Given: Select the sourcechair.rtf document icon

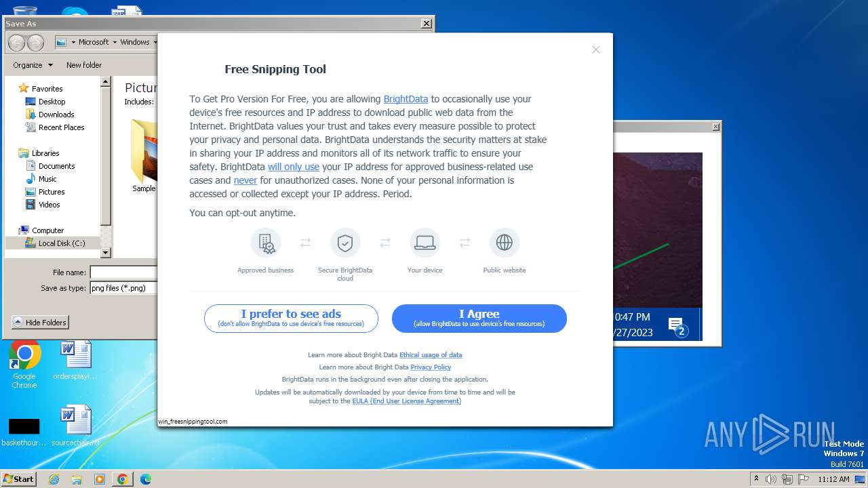Looking at the screenshot, I should coord(75,426).
